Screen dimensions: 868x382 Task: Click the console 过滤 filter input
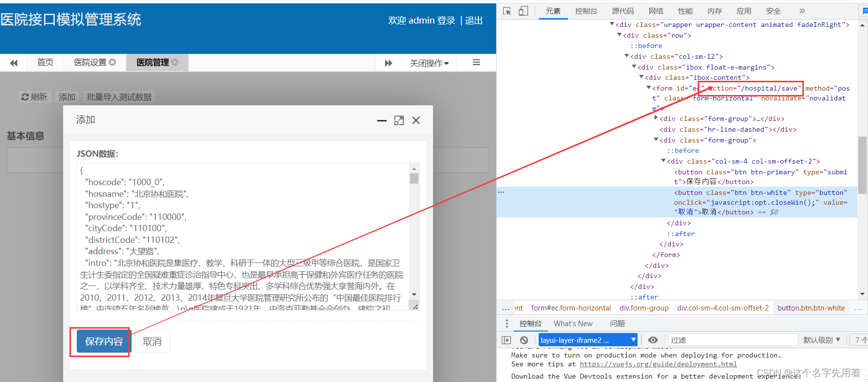coord(733,340)
